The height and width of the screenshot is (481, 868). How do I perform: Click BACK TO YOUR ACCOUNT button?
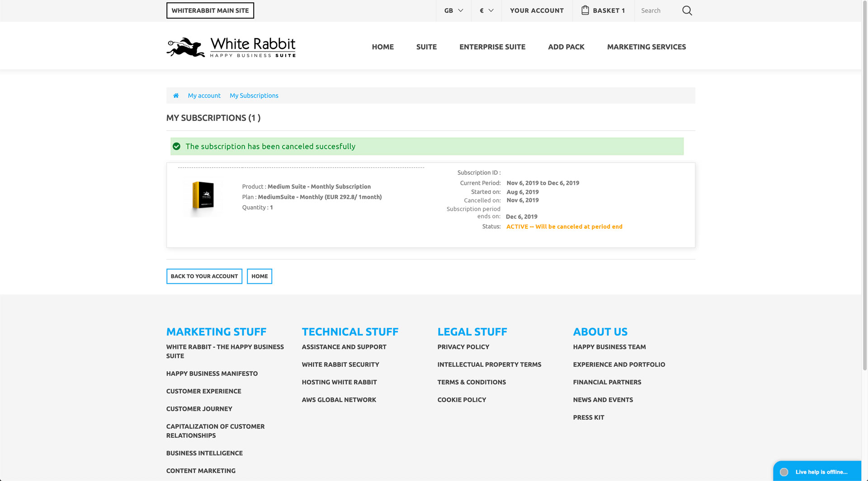pos(204,276)
